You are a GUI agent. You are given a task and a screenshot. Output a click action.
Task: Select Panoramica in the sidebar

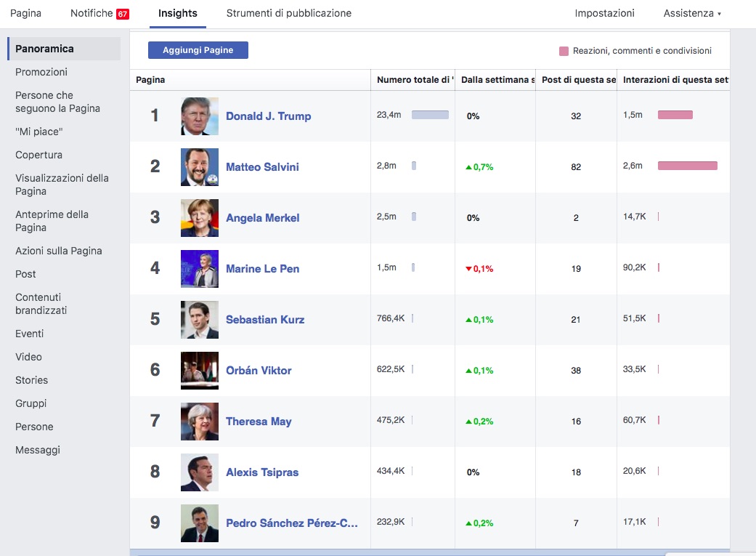pos(45,49)
